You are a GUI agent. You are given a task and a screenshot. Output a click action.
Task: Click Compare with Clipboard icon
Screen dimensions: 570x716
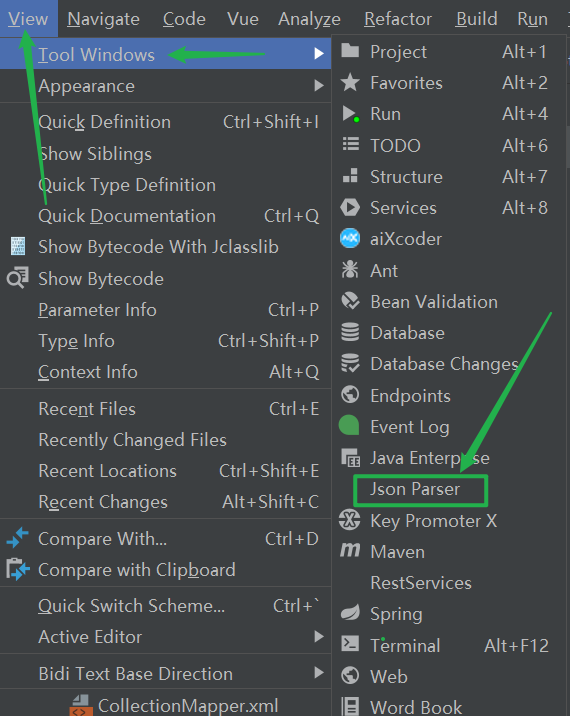click(18, 569)
